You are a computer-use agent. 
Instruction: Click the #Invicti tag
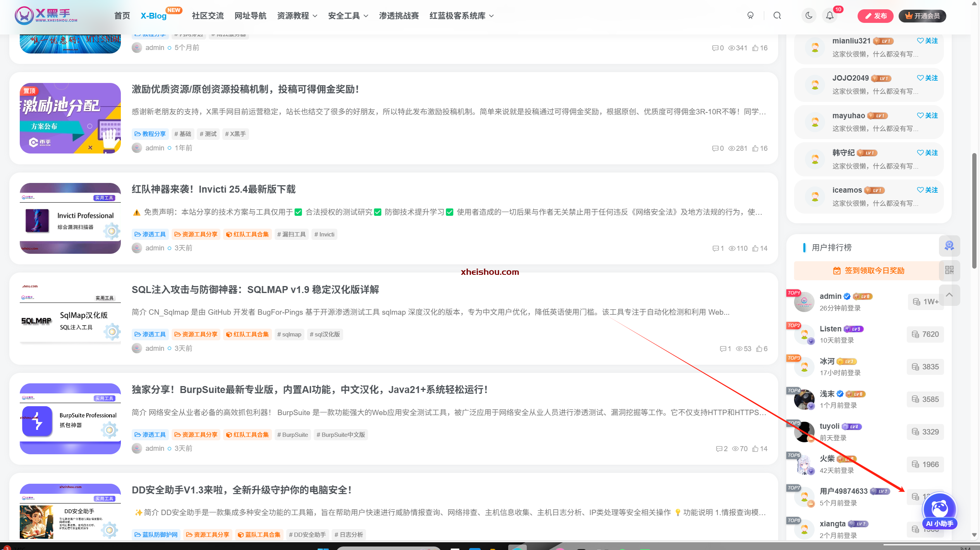pyautogui.click(x=324, y=234)
